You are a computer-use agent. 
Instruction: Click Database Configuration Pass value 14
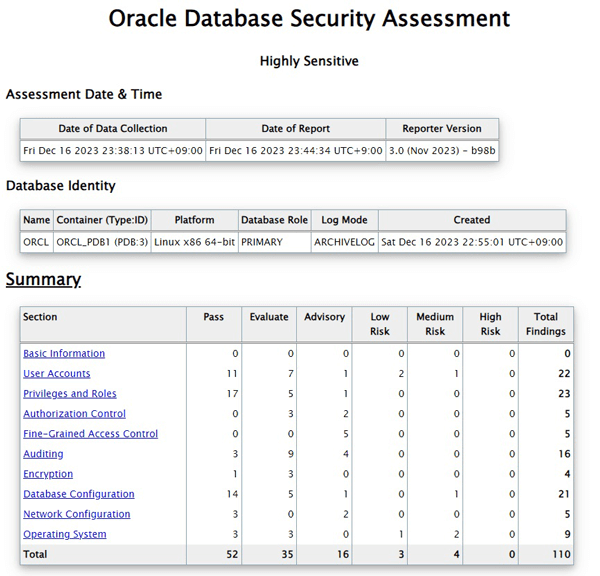(x=232, y=494)
